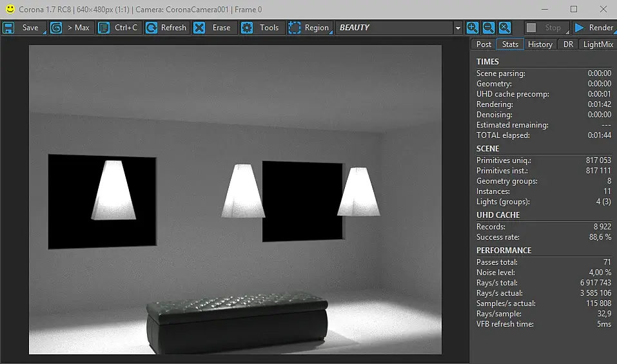Click the SCENE section heading
The width and height of the screenshot is (617, 364).
tap(487, 149)
